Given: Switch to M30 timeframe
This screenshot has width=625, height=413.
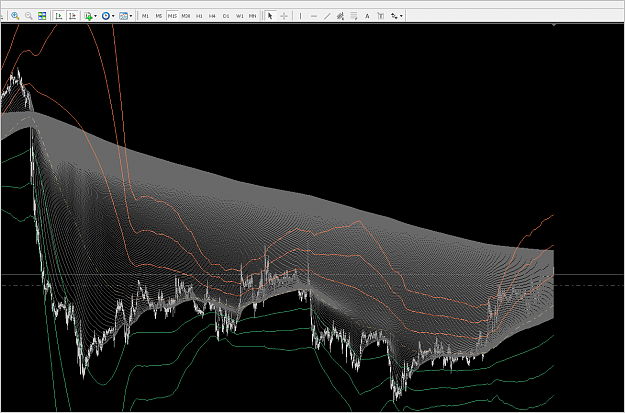Looking at the screenshot, I should coord(186,16).
